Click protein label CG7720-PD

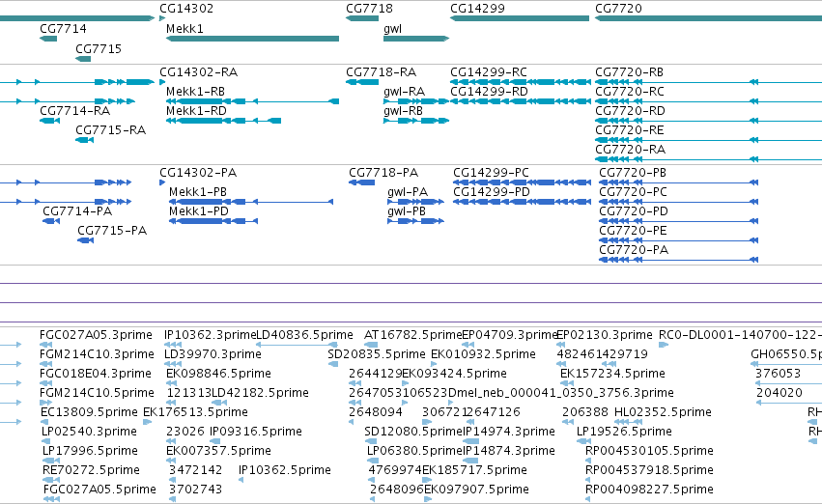(x=634, y=211)
